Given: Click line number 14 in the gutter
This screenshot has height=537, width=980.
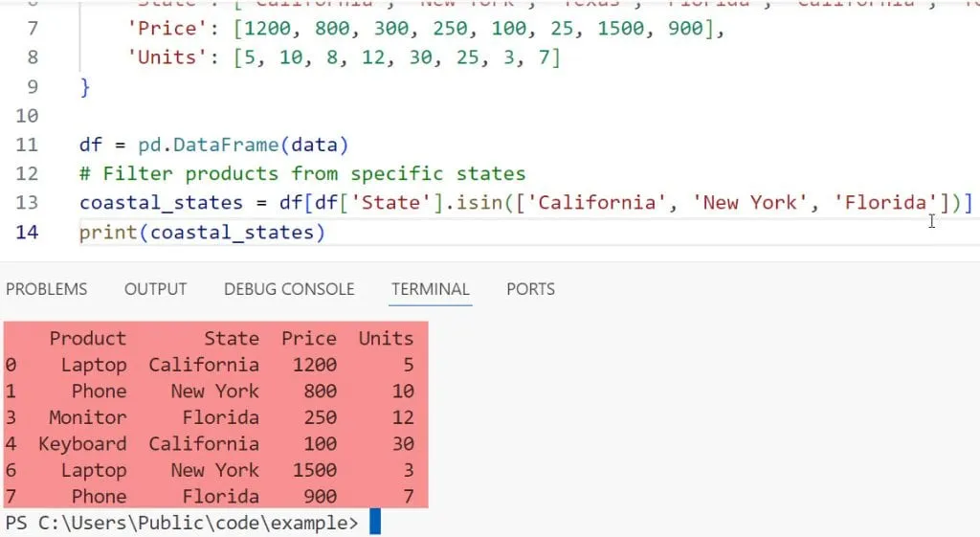Looking at the screenshot, I should (x=27, y=232).
